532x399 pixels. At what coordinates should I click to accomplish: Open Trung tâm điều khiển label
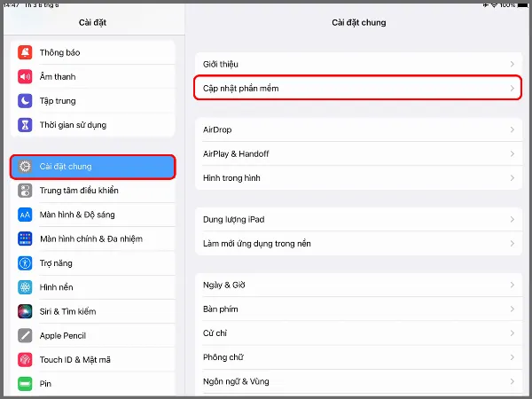point(79,191)
